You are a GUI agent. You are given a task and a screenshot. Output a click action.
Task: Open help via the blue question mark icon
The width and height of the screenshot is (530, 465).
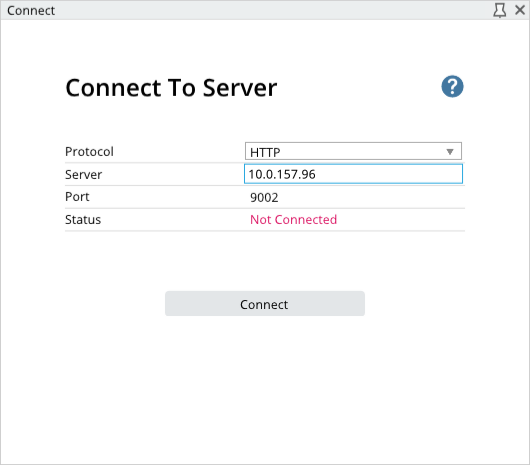[x=452, y=87]
